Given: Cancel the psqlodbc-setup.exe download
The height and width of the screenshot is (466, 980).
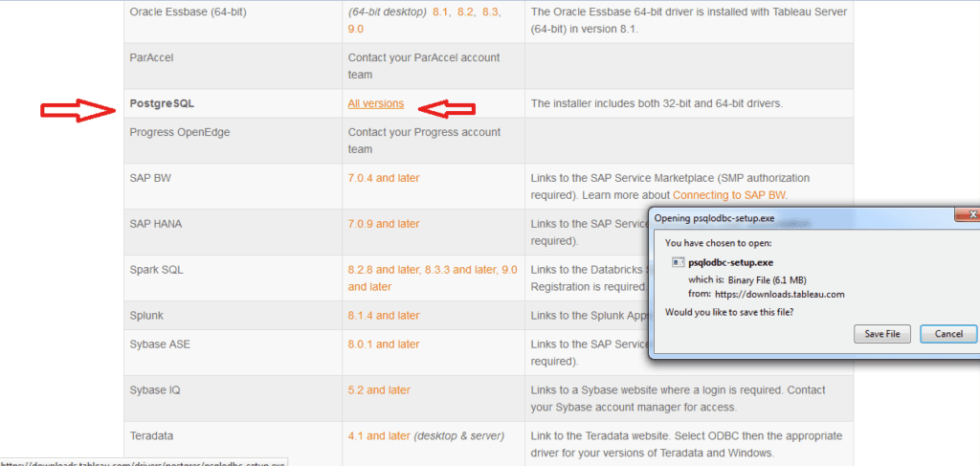Looking at the screenshot, I should (948, 334).
